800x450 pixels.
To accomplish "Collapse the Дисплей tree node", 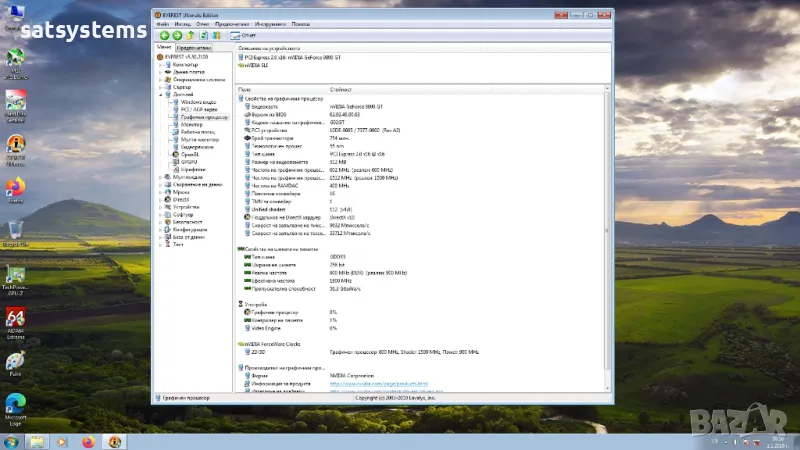I will tap(159, 94).
